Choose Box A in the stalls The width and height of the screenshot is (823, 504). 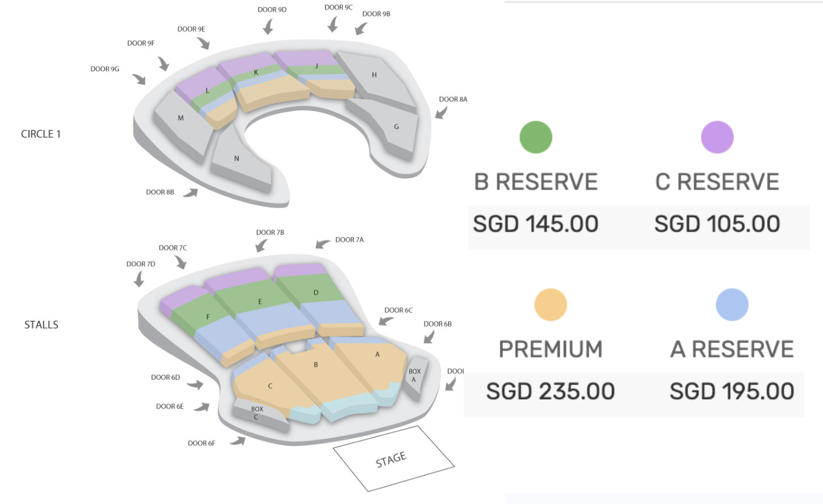point(415,377)
